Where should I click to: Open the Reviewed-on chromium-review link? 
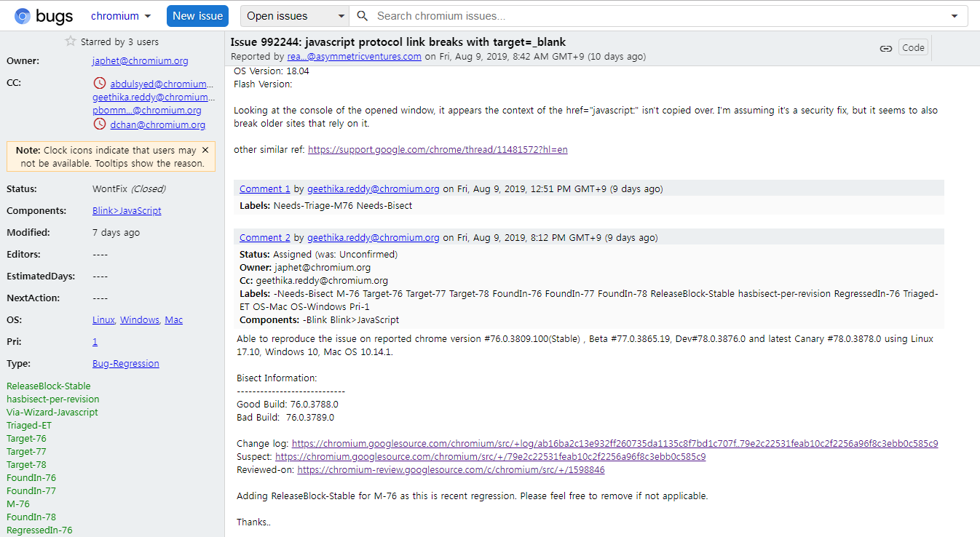[451, 470]
